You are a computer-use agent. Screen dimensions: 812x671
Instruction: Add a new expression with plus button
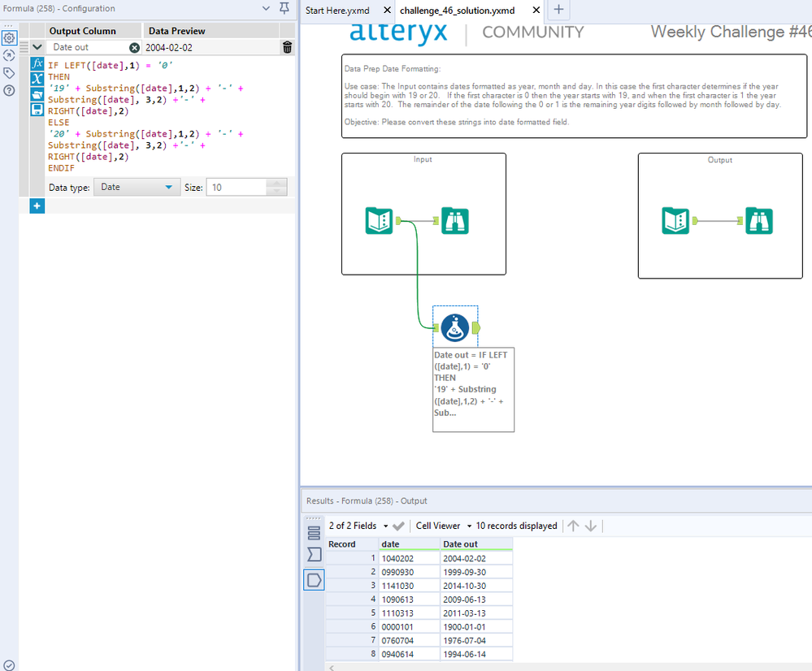[x=37, y=206]
